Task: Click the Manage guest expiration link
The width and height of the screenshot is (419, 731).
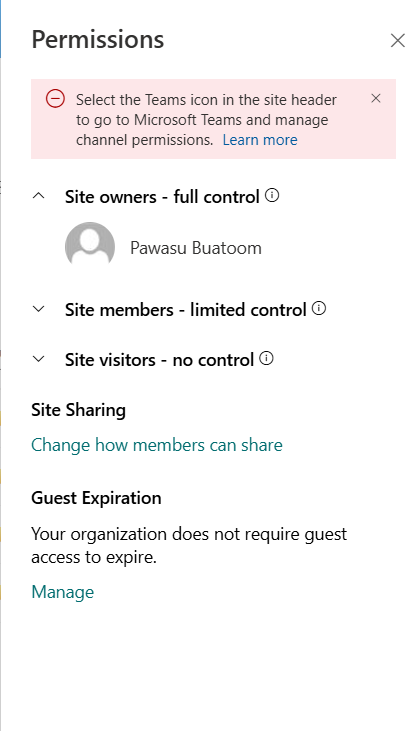Action: point(63,592)
